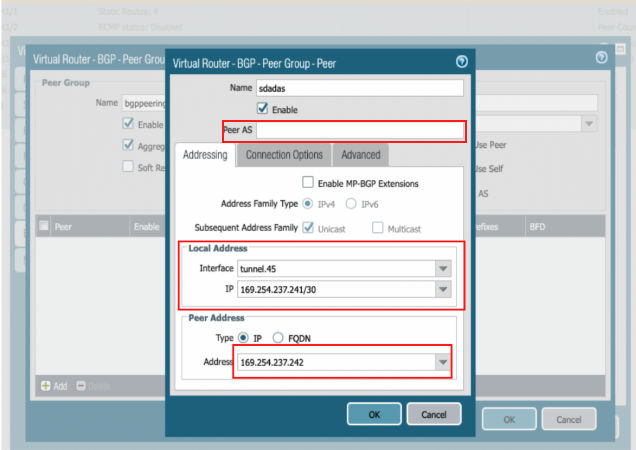This screenshot has width=636, height=450.
Task: Open help for the Peer dialog
Action: point(461,61)
